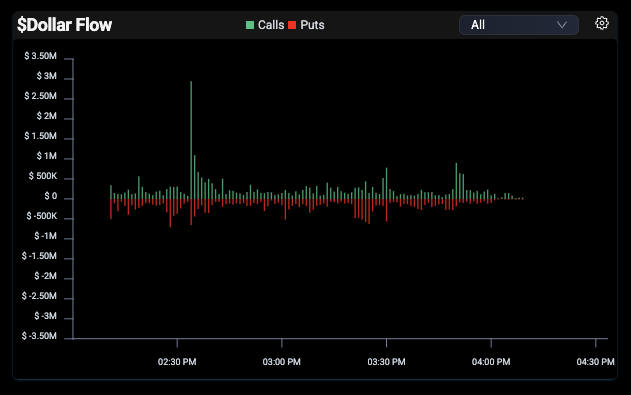This screenshot has height=395, width=631.
Task: Click the $ 2.50M y-axis label
Action: coord(40,96)
